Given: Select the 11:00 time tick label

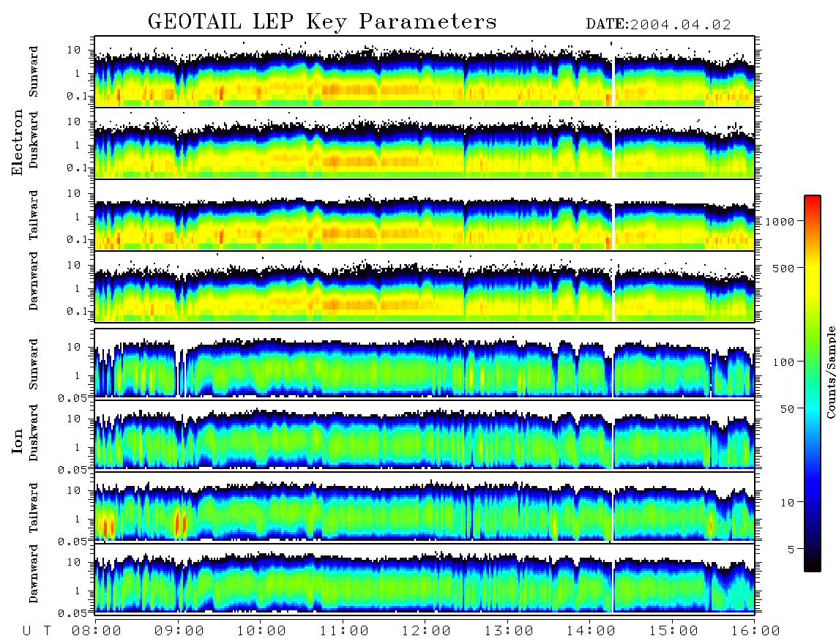Looking at the screenshot, I should coord(343,631).
